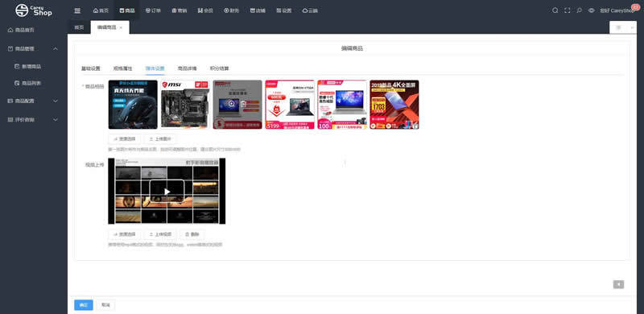Open the 财务 finance top menu
This screenshot has width=644, height=314.
click(232, 10)
